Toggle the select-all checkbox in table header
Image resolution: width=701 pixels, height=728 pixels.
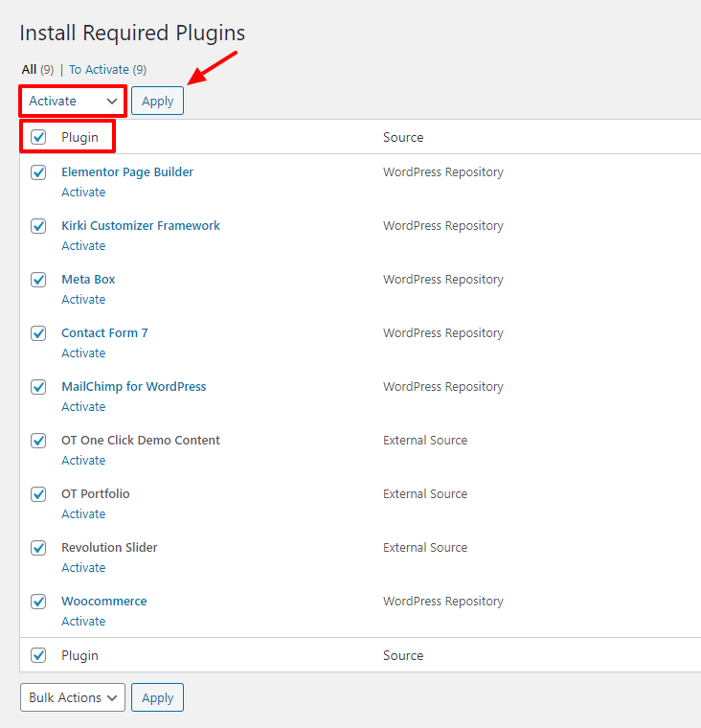click(x=38, y=137)
